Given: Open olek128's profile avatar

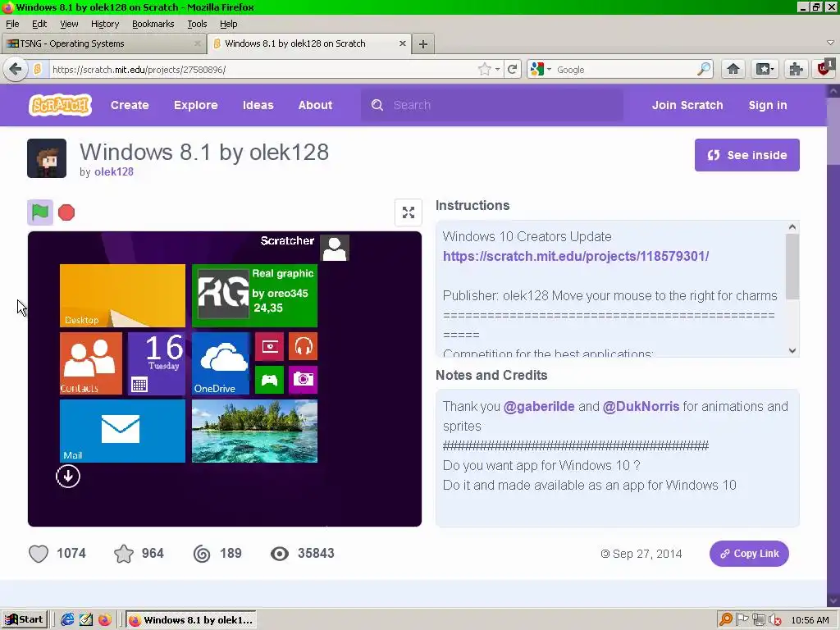Looking at the screenshot, I should point(47,158).
